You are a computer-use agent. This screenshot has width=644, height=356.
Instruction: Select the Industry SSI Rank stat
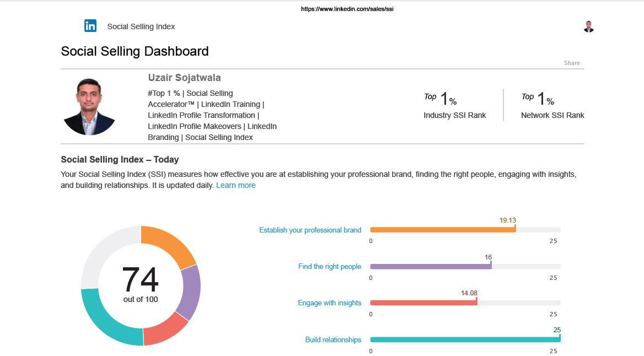[454, 105]
